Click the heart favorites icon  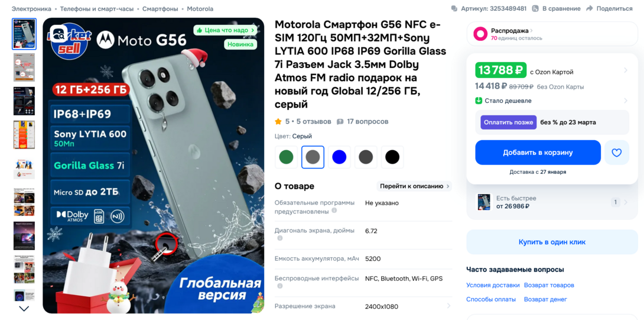(616, 153)
